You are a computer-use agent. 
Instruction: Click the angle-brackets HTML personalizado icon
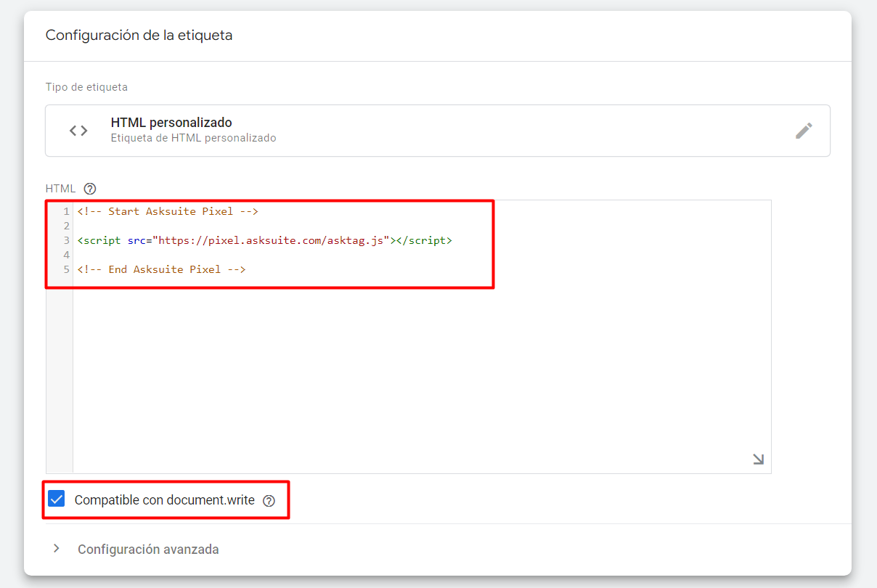point(78,131)
